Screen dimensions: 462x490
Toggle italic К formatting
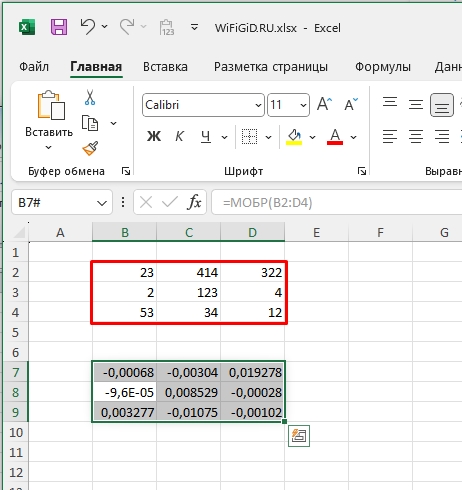(x=179, y=136)
